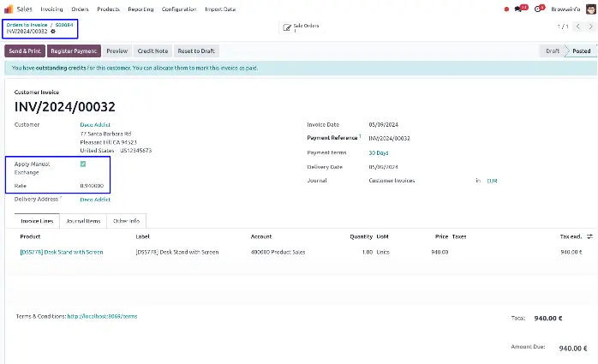Click the red debug indicator icon

505,9
